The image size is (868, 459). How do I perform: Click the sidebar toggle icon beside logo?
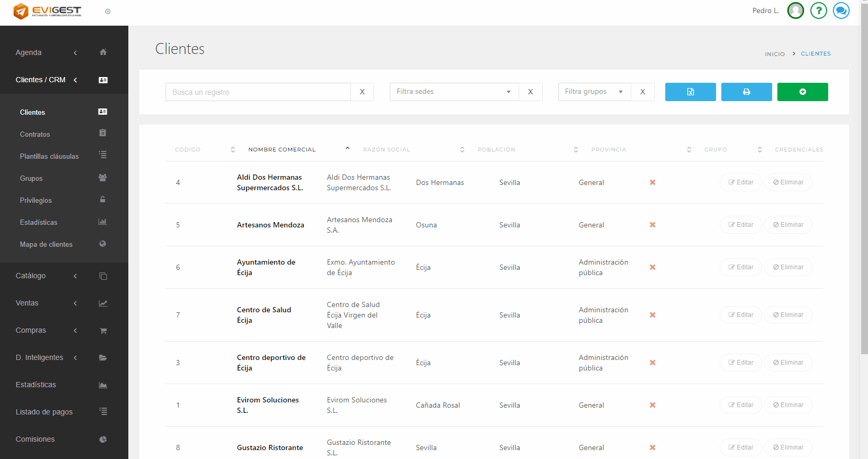pyautogui.click(x=107, y=12)
